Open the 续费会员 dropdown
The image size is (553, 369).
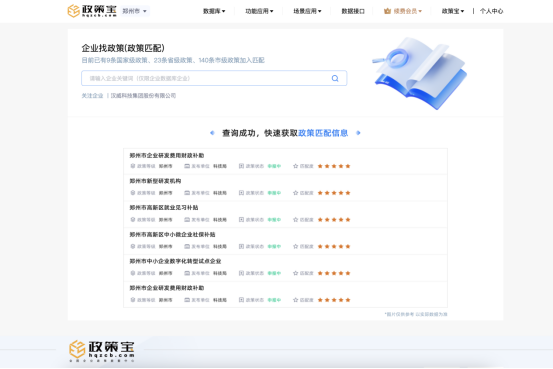coord(408,11)
